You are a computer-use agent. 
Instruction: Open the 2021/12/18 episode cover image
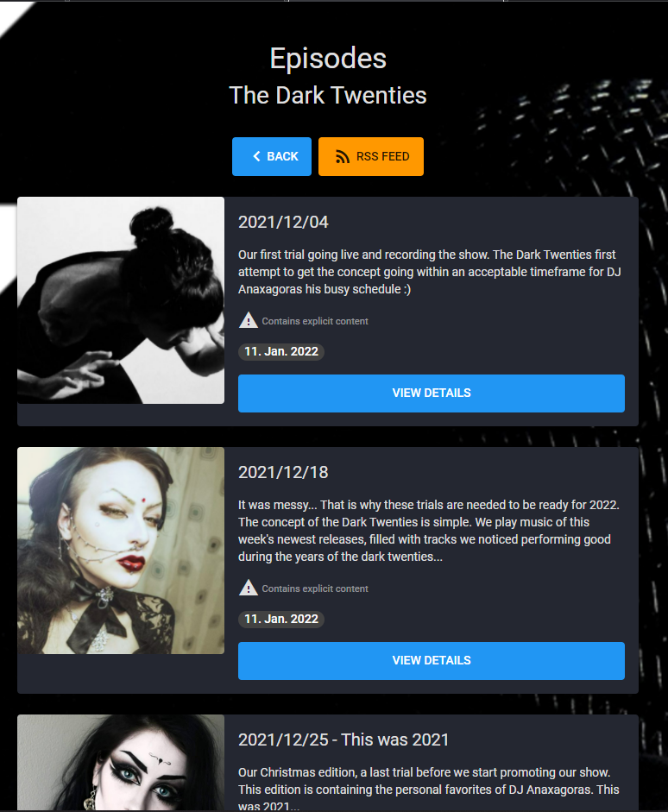click(x=121, y=551)
